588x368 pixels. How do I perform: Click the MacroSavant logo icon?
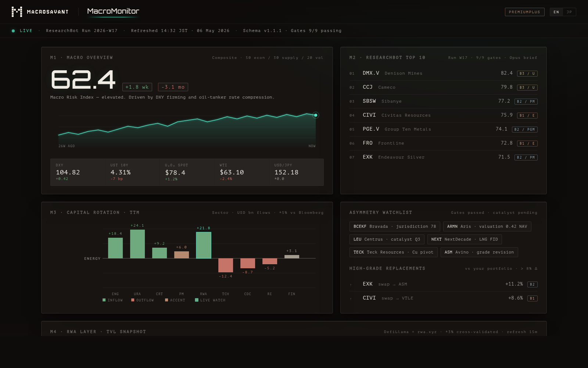(x=17, y=12)
